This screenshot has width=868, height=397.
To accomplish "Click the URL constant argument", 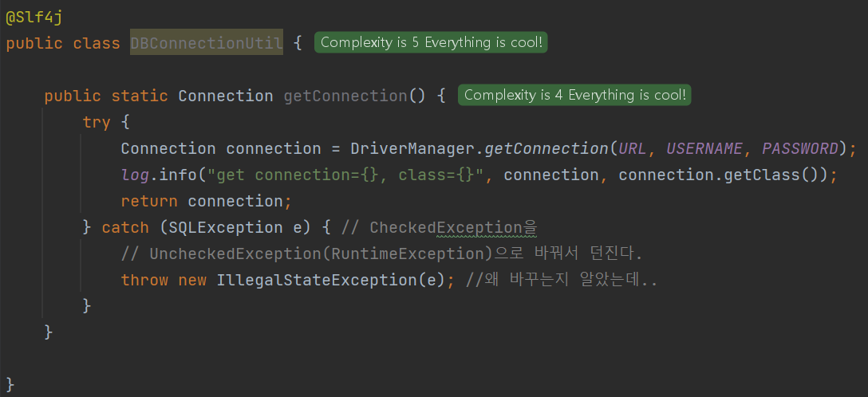I will [x=633, y=148].
